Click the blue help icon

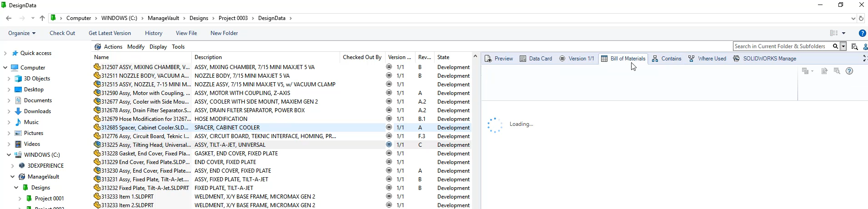[x=862, y=33]
